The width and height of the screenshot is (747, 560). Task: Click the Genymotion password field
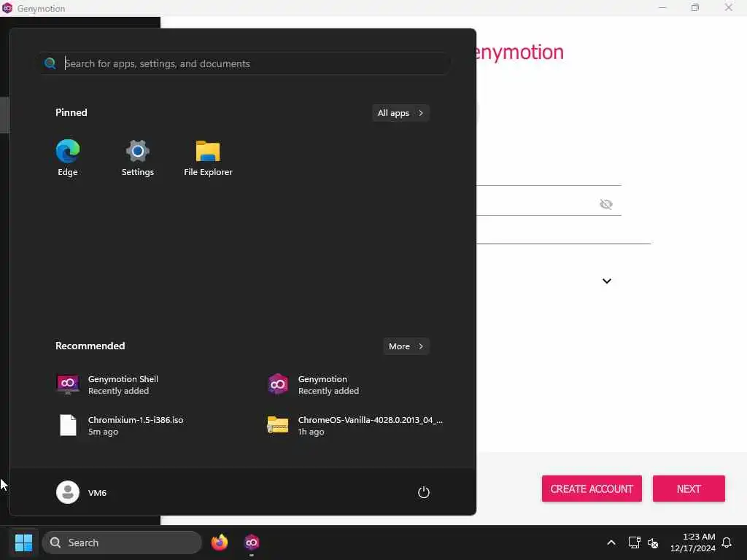549,204
